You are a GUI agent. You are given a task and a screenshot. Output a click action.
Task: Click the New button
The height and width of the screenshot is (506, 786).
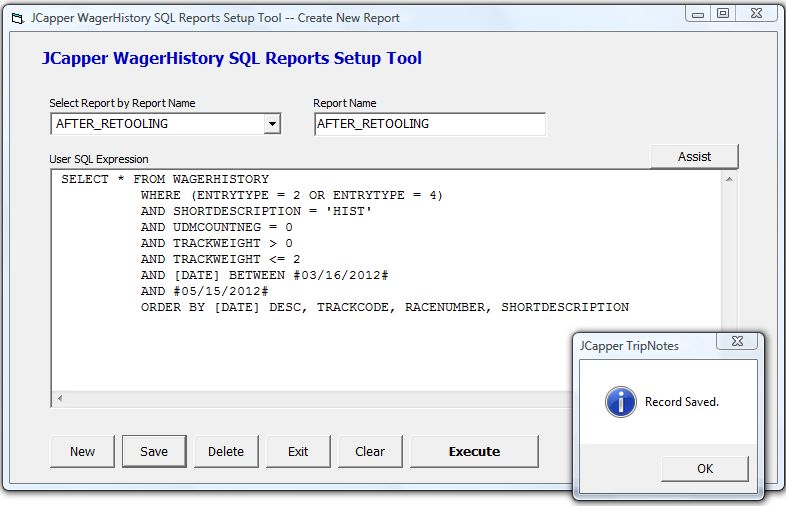pos(82,451)
